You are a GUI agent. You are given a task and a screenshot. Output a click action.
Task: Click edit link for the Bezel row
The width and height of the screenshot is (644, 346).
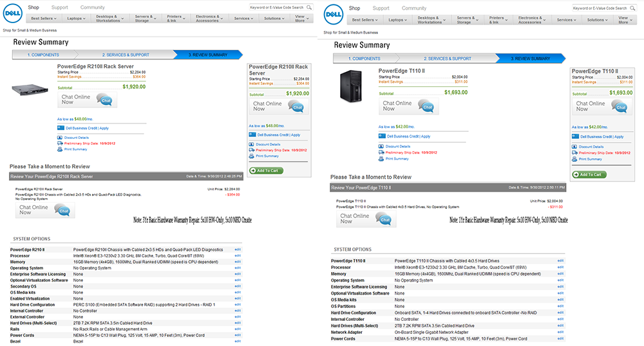238,341
